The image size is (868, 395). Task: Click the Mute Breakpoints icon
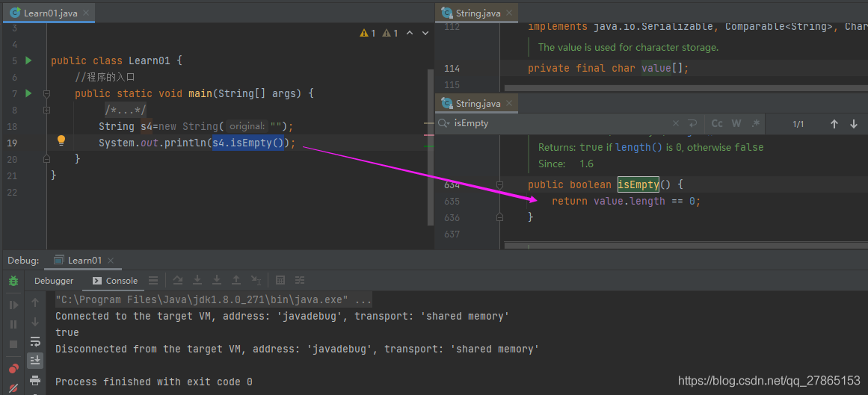coord(13,388)
